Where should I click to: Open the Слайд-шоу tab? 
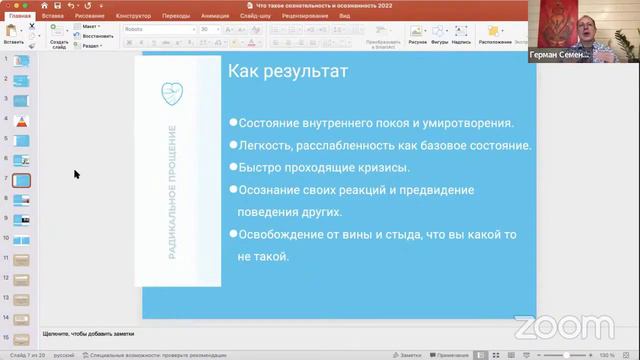(256, 16)
